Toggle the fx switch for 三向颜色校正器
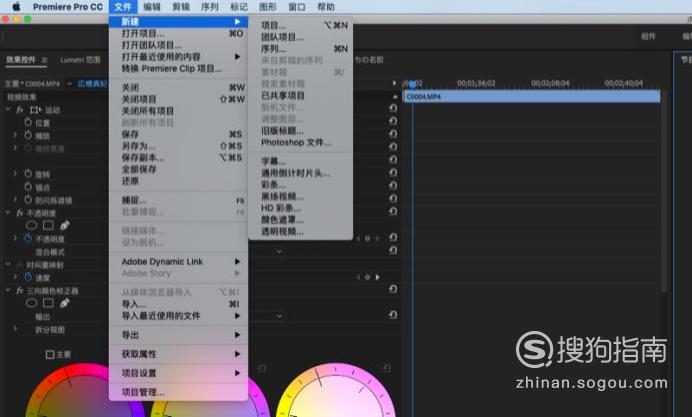 pyautogui.click(x=20, y=291)
